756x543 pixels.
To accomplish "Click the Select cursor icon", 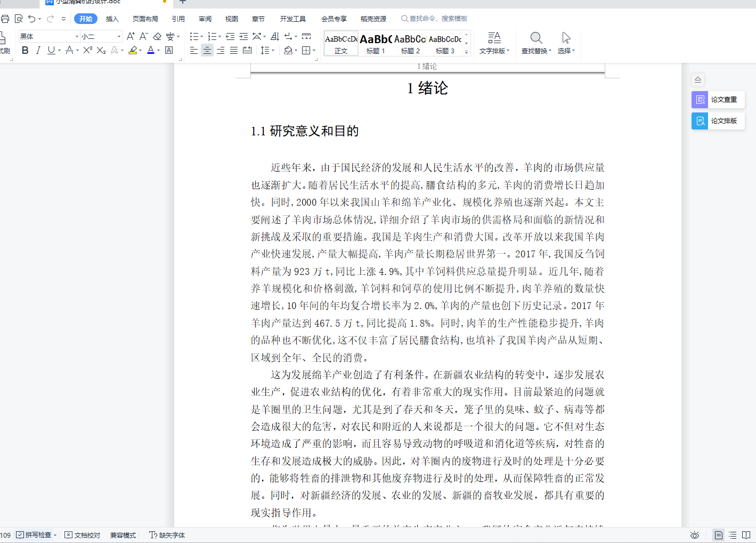I will tap(566, 38).
